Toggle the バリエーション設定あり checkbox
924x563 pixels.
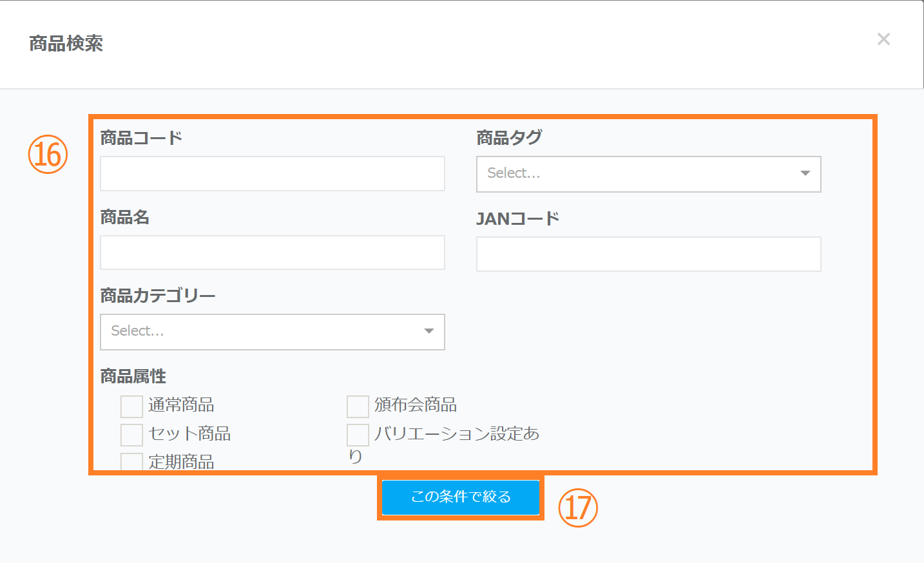point(358,435)
